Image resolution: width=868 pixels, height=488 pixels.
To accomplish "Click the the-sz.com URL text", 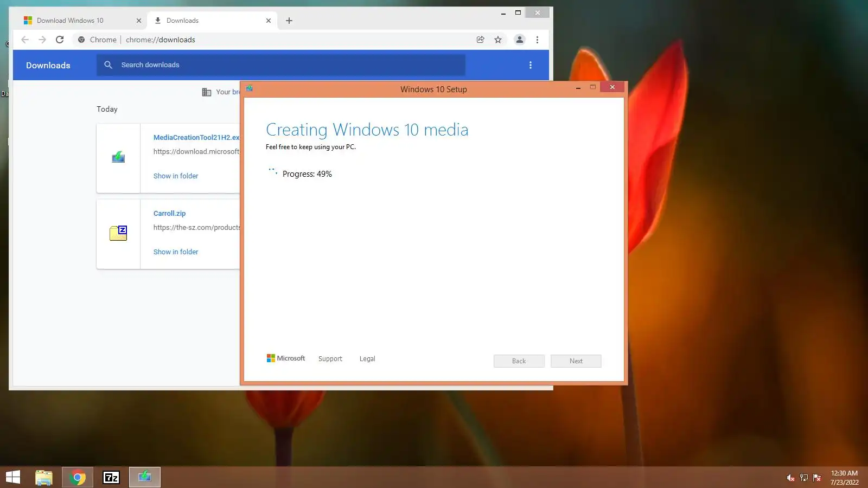I will click(x=196, y=228).
